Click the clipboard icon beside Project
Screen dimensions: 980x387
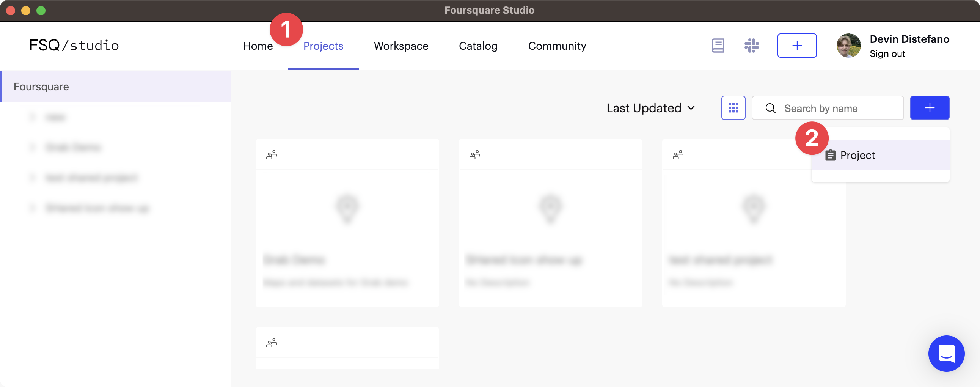(x=830, y=155)
